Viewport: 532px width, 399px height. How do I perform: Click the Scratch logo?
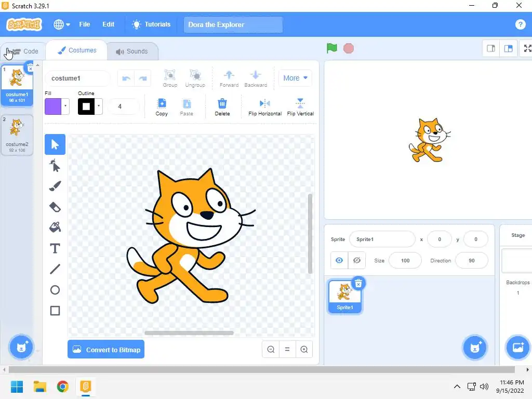24,24
